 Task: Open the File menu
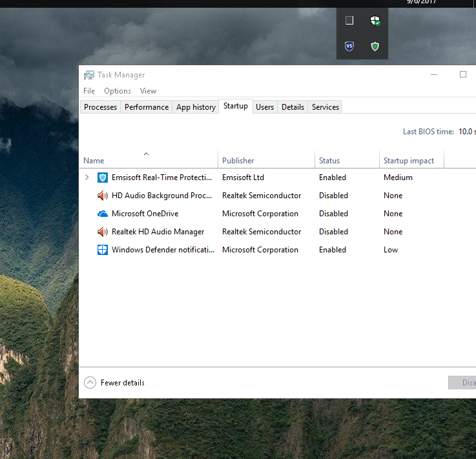(x=89, y=91)
